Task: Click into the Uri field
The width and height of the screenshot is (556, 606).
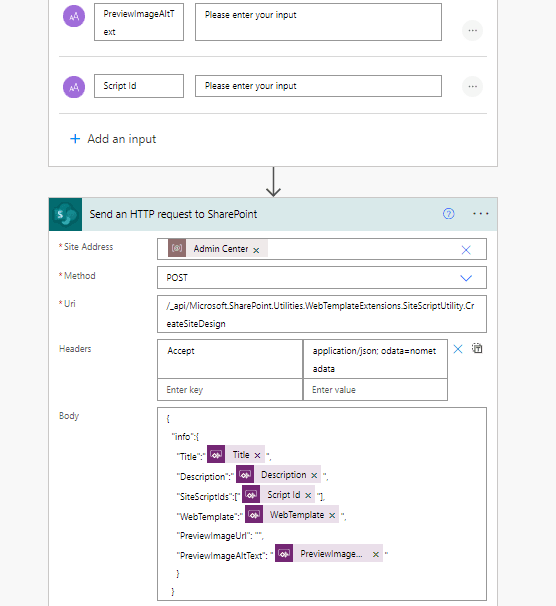Action: [322, 314]
